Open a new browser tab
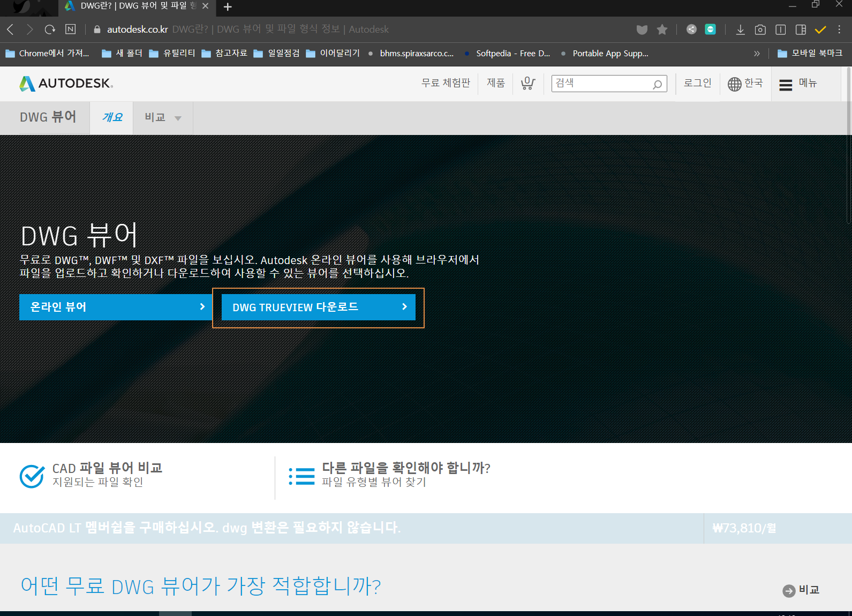Screen dimensions: 852x616 coord(228,7)
